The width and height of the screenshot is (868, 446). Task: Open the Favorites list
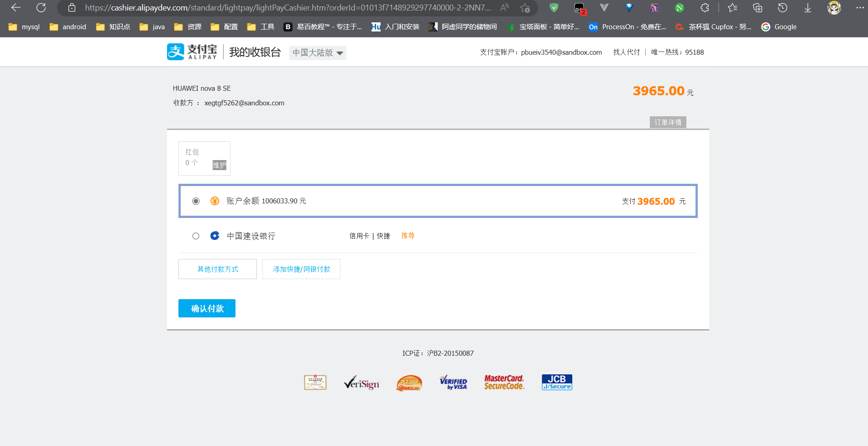click(732, 8)
